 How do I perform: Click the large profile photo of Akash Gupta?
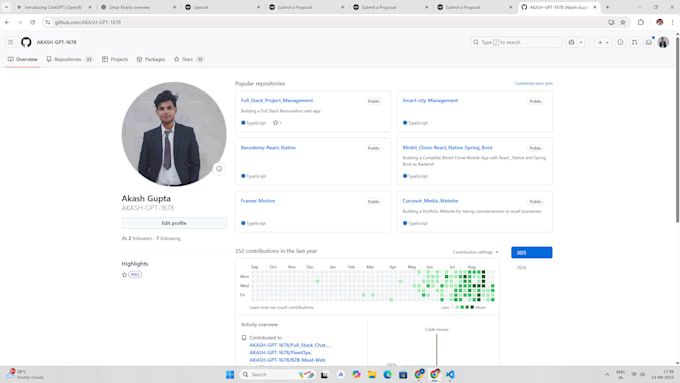(174, 134)
